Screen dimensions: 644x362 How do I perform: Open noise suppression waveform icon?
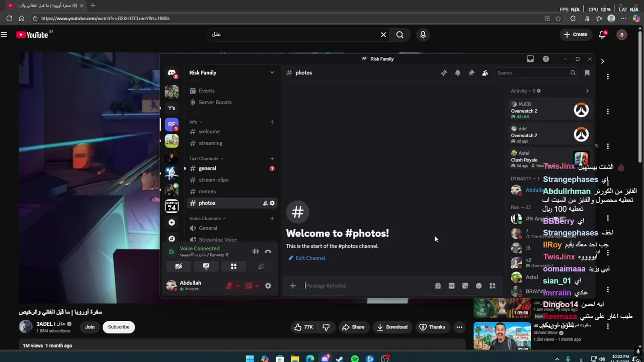pos(256,251)
